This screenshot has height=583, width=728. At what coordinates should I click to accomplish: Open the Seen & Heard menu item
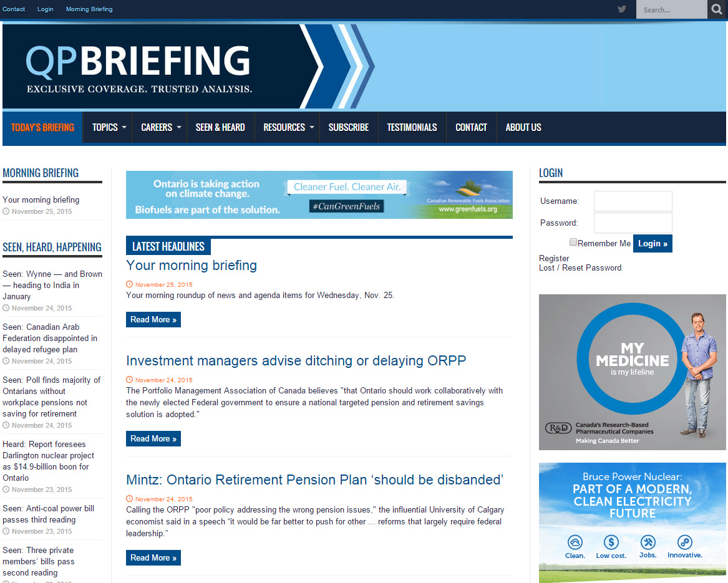[x=220, y=127]
